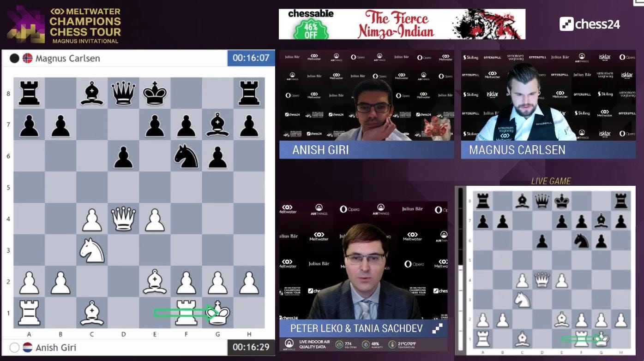Click the black color indicator circle next to Magnus Carlsen
Image resolution: width=644 pixels, height=361 pixels.
[14, 58]
